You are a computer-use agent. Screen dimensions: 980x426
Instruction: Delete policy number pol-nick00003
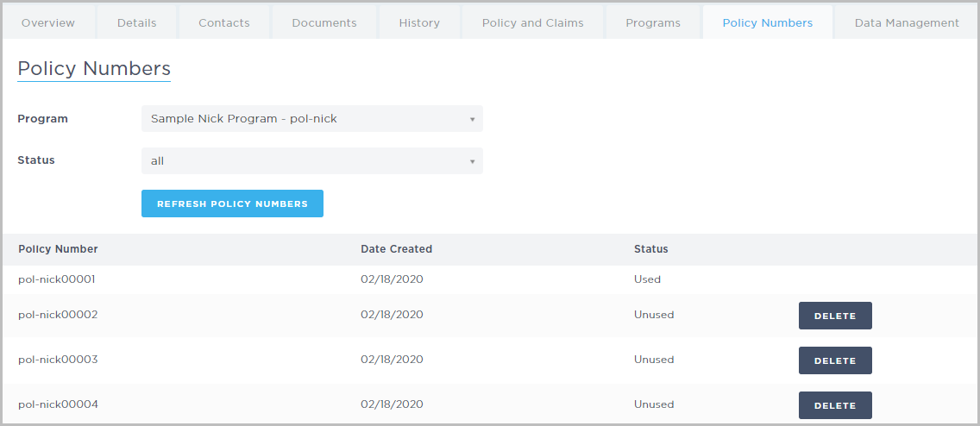[x=835, y=360]
